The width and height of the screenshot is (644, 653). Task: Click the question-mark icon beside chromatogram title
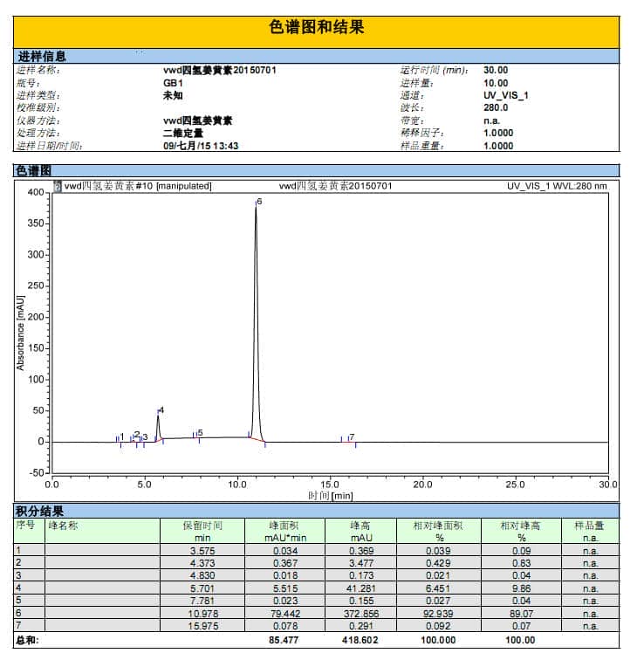58,186
